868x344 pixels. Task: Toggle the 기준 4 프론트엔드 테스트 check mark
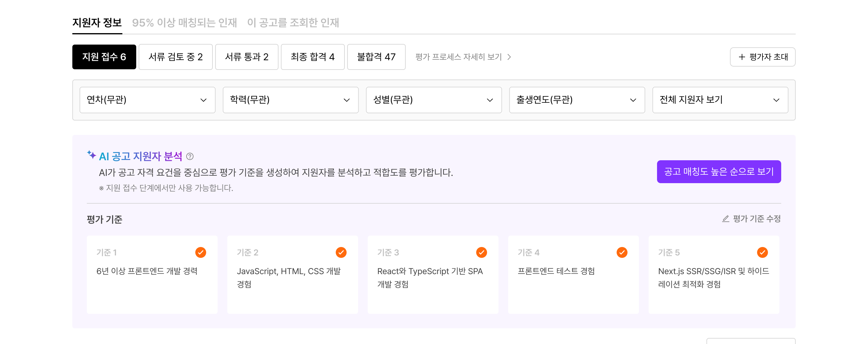click(x=622, y=252)
